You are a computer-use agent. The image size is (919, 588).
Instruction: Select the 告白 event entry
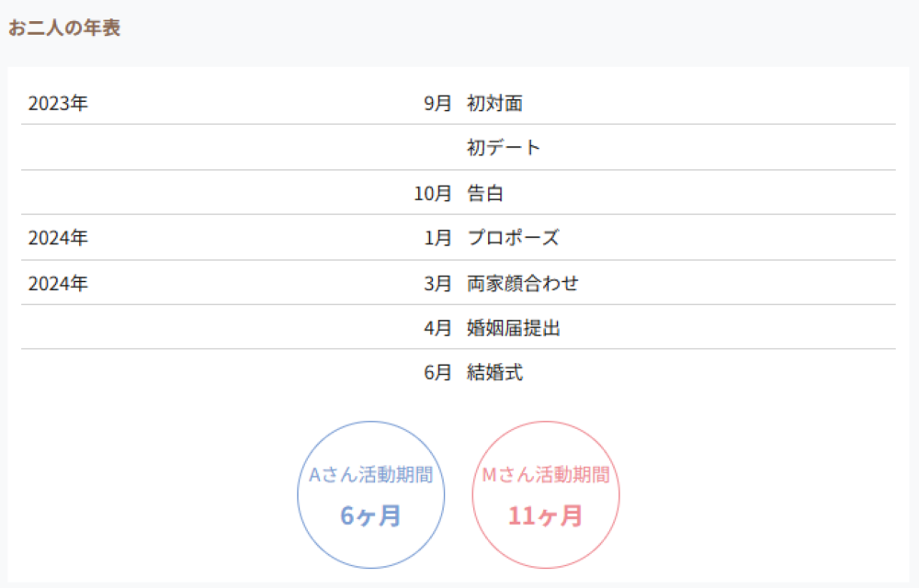tap(485, 194)
